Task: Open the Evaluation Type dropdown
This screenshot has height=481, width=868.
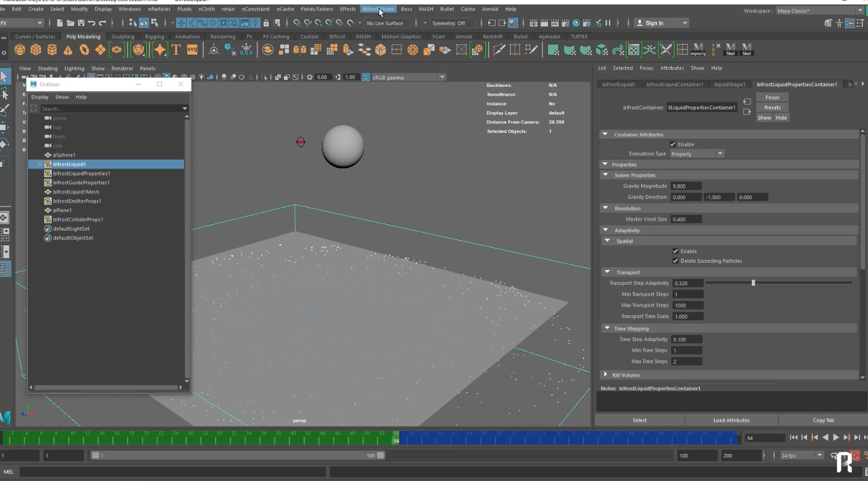Action: point(697,154)
